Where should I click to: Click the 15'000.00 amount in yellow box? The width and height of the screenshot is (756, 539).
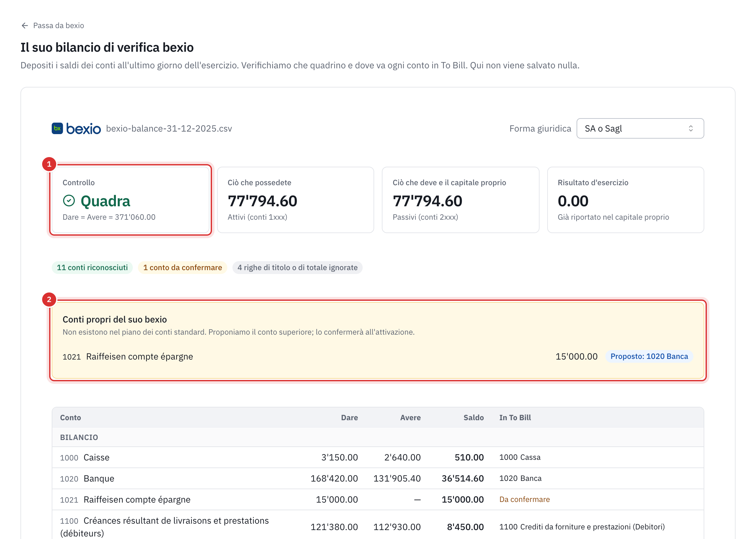pyautogui.click(x=576, y=356)
